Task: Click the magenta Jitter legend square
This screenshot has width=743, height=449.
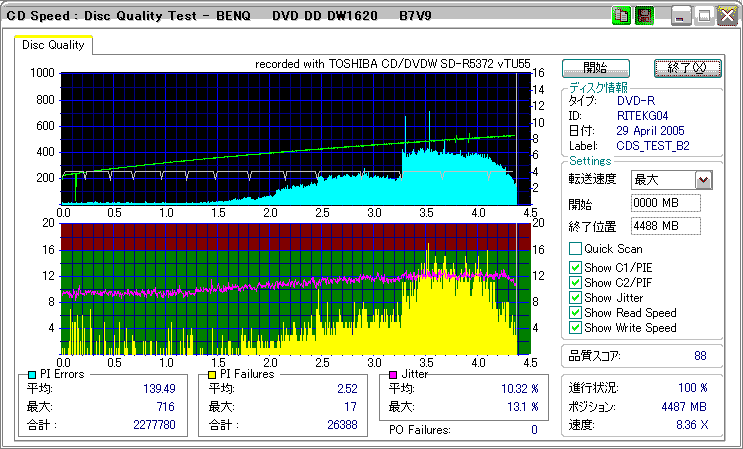Action: [x=395, y=374]
